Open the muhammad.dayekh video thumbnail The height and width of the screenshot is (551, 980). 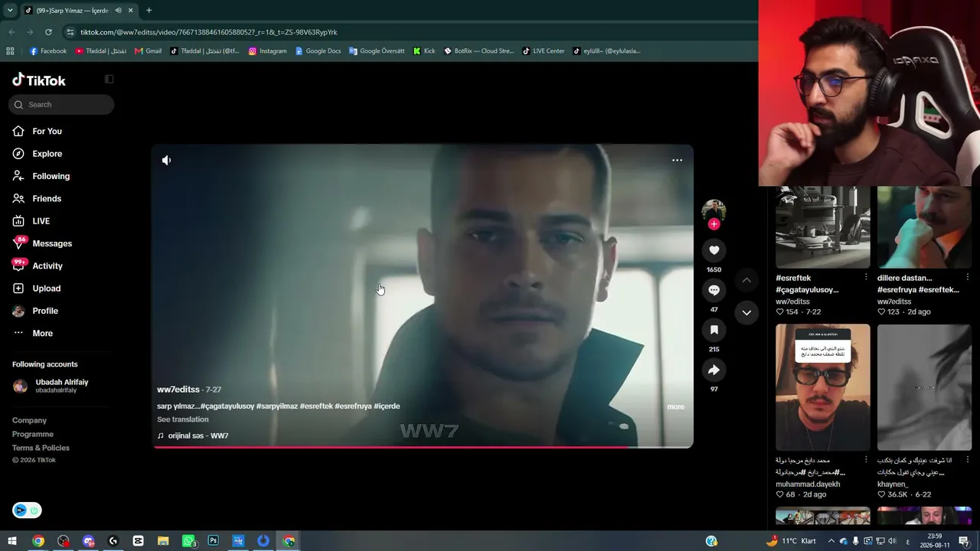(x=822, y=387)
